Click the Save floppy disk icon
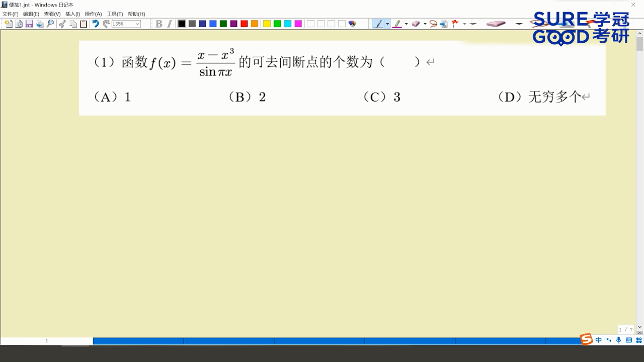Screen dimensions: 644x362 (29, 24)
